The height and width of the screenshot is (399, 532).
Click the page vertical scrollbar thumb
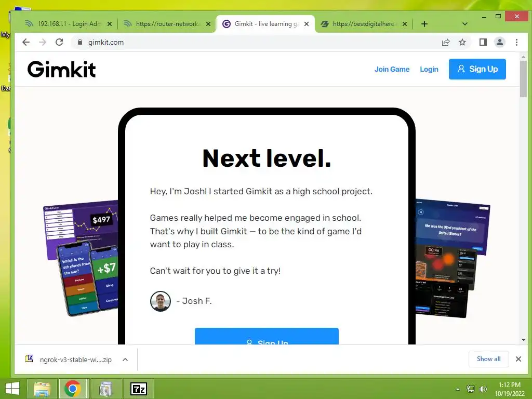click(523, 79)
